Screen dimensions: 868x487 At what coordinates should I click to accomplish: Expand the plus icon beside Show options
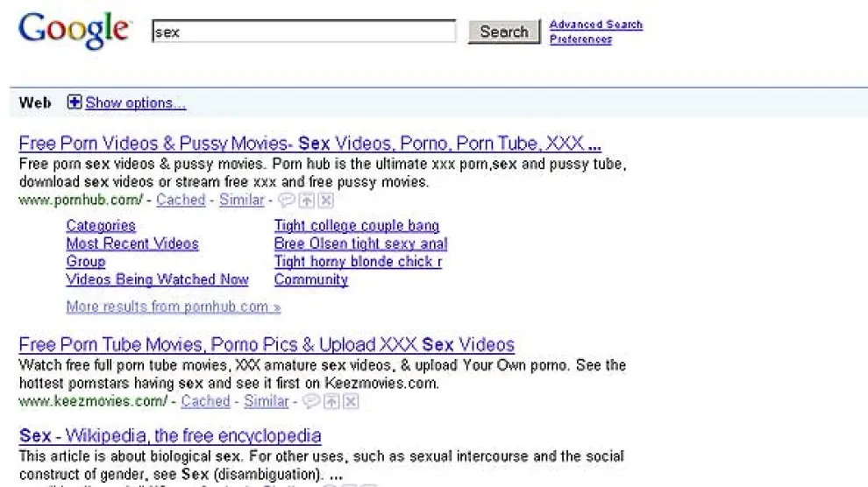75,102
